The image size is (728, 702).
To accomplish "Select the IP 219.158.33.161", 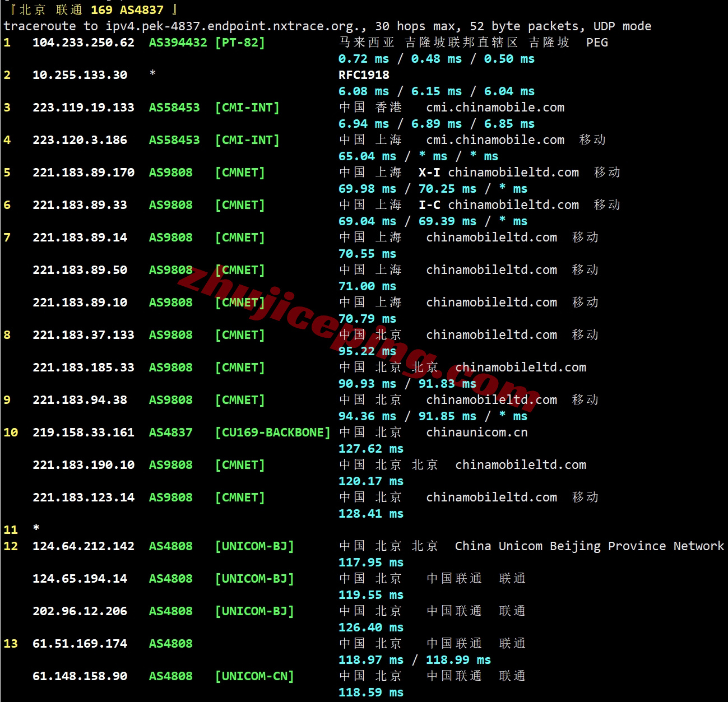I will click(x=84, y=433).
